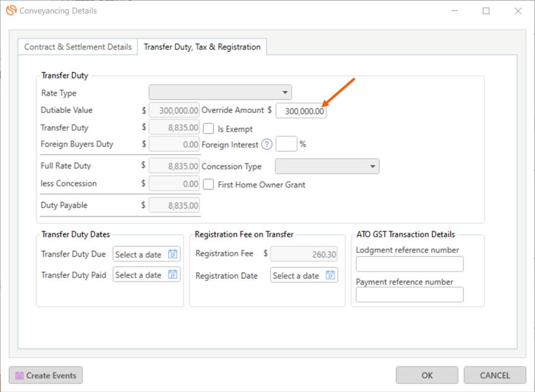Open the Concession Type dropdown
535x392 pixels.
[327, 166]
